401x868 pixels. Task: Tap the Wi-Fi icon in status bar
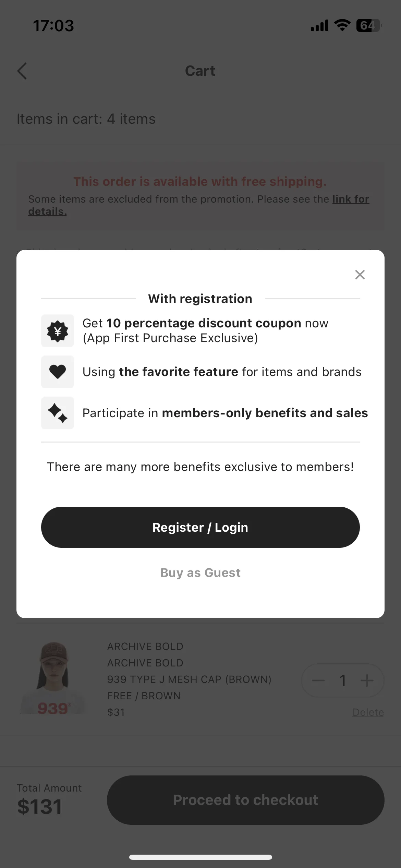[x=342, y=25]
